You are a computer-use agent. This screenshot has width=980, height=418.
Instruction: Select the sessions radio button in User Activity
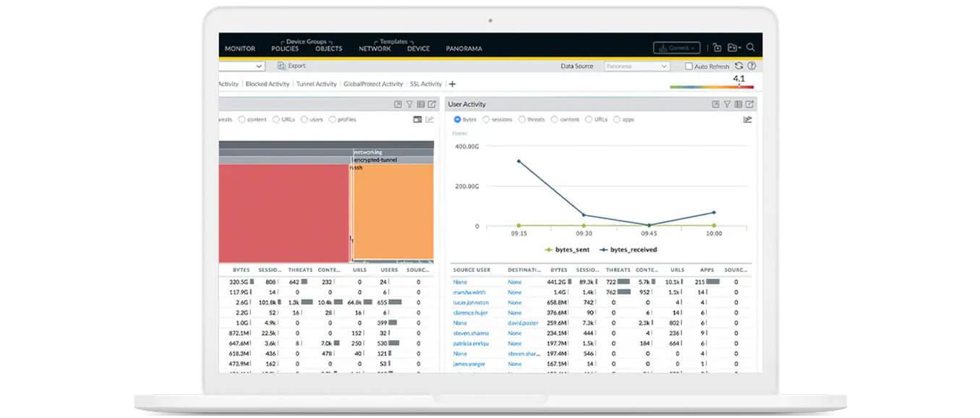pos(488,119)
